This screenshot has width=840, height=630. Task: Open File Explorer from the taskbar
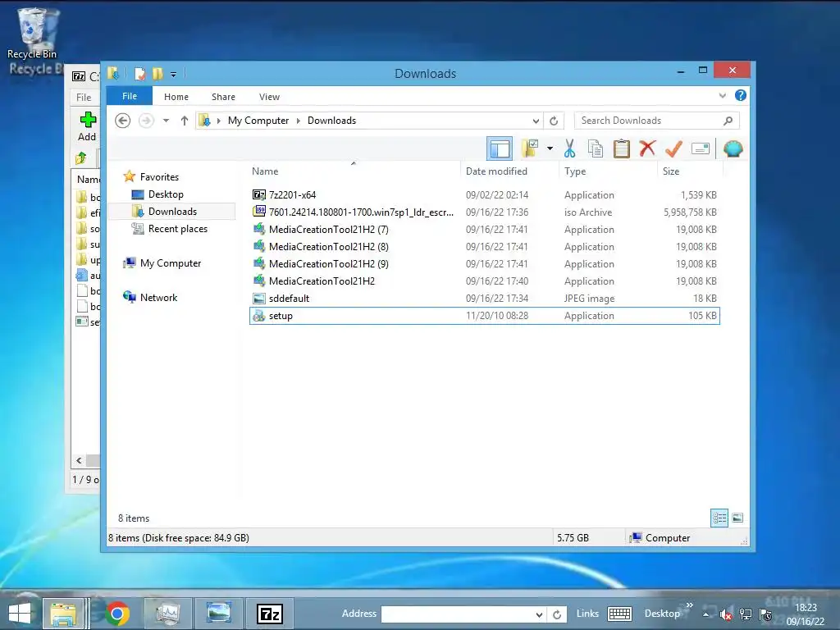[62, 614]
